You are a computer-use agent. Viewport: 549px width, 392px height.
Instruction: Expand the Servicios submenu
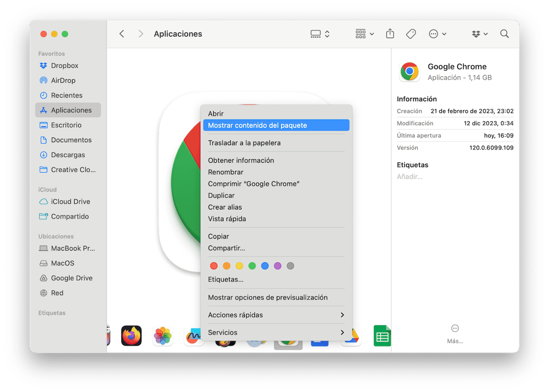276,332
